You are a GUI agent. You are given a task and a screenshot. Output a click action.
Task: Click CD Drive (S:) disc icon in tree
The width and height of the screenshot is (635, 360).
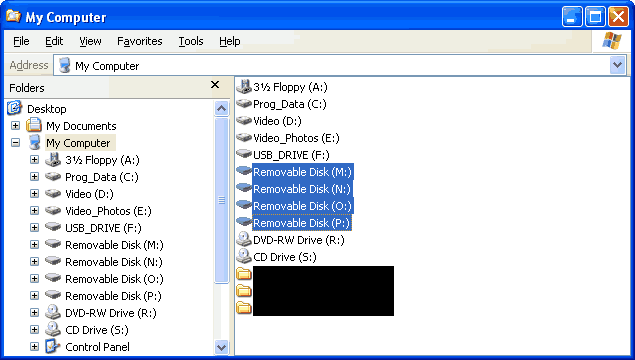pos(53,329)
